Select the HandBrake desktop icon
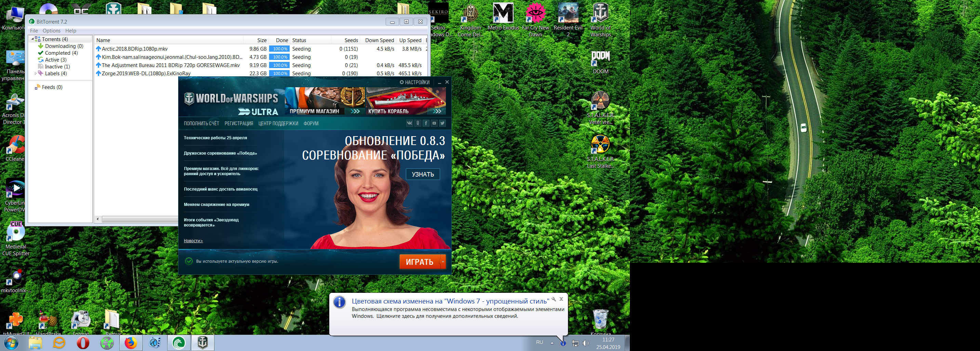The width and height of the screenshot is (980, 351). coord(48,323)
